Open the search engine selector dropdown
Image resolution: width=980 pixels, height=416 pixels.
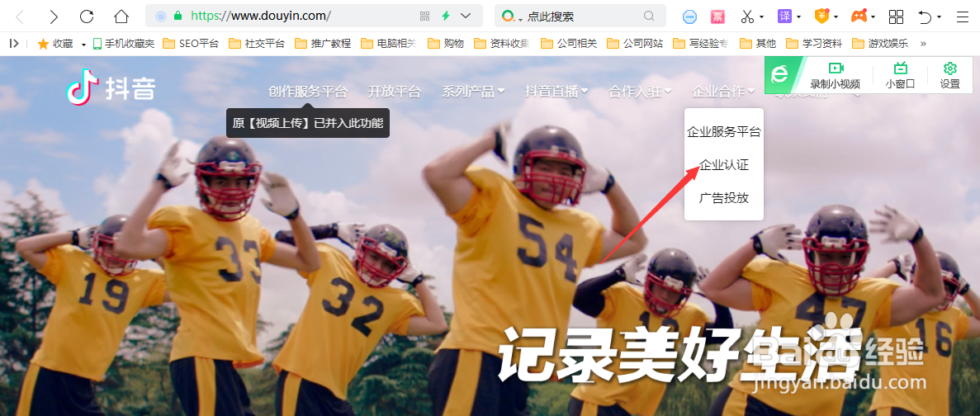coord(514,17)
